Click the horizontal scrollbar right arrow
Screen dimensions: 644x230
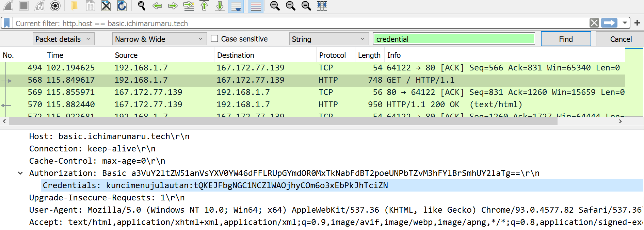pos(620,121)
